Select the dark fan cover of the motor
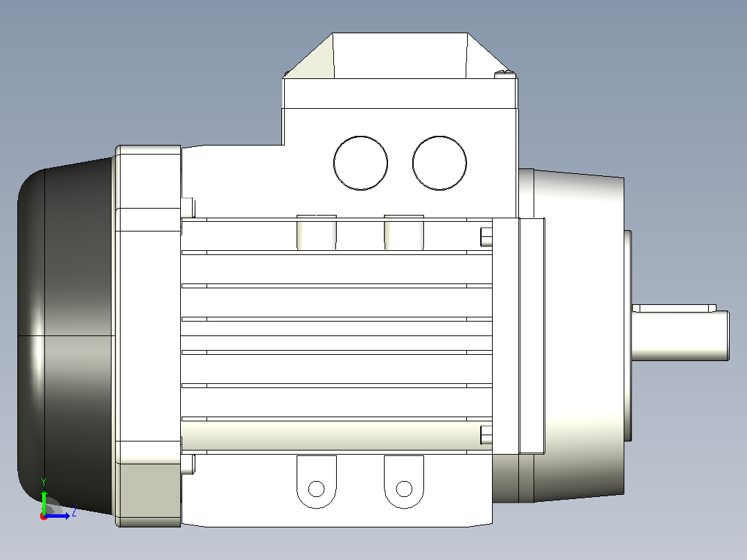The width and height of the screenshot is (747, 560). [x=66, y=336]
